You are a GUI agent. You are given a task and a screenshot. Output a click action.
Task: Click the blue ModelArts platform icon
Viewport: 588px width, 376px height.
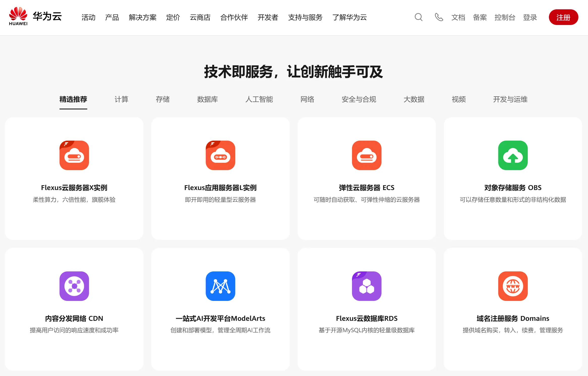point(220,286)
